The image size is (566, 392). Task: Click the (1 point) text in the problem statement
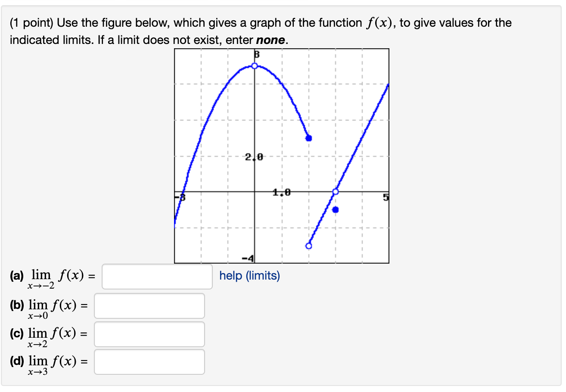tap(33, 22)
